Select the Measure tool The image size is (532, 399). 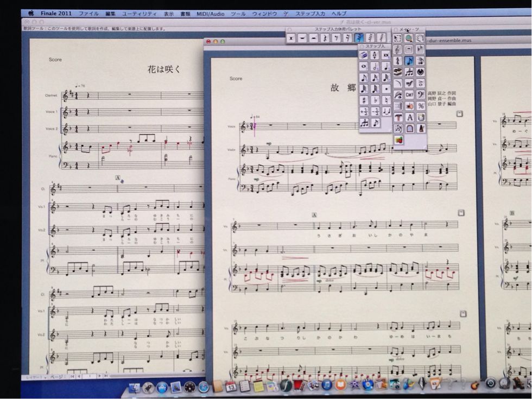tap(409, 49)
